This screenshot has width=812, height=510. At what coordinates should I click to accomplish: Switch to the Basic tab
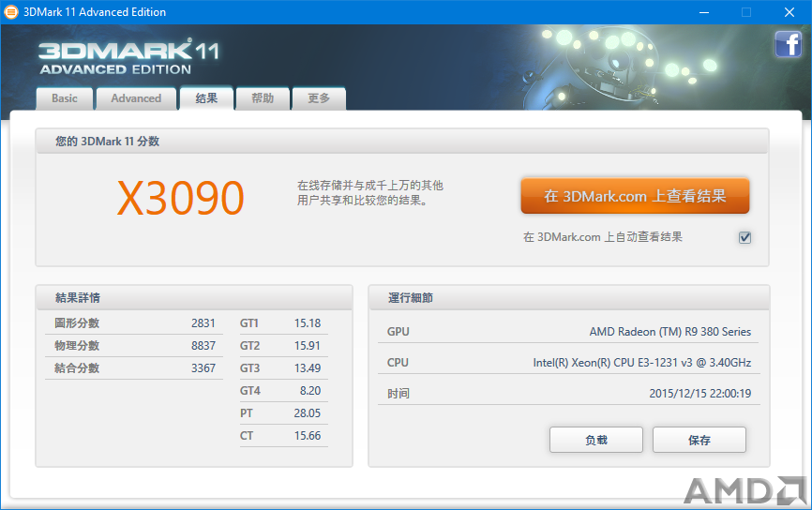pos(65,98)
